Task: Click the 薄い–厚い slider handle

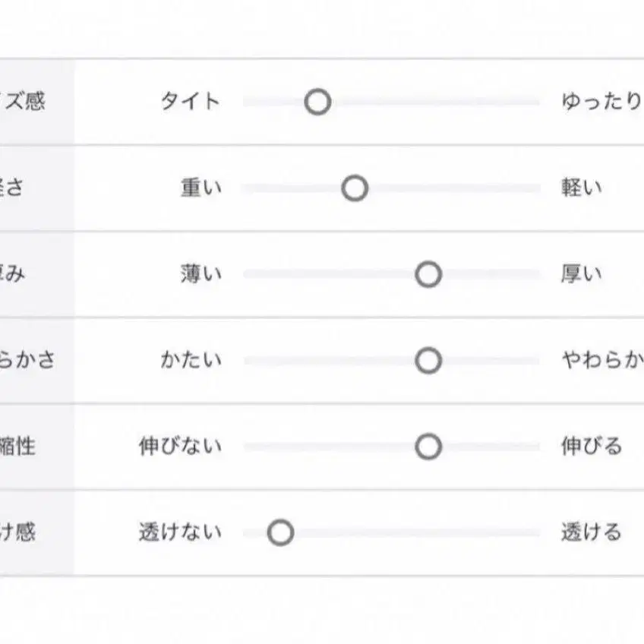Action: point(428,274)
